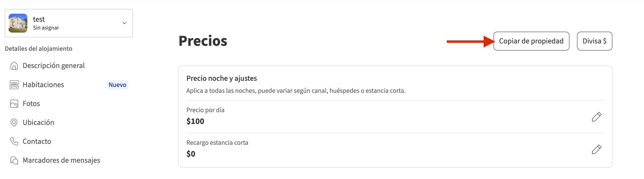Click the house icon beside Descripción general
The height and width of the screenshot is (179, 644).
click(x=14, y=66)
